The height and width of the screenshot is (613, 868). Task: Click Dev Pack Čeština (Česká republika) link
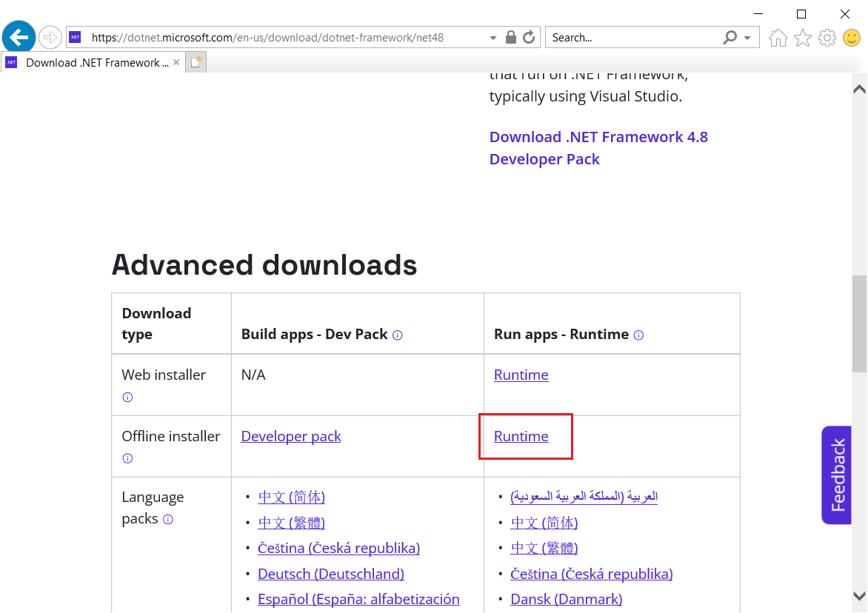tap(338, 549)
